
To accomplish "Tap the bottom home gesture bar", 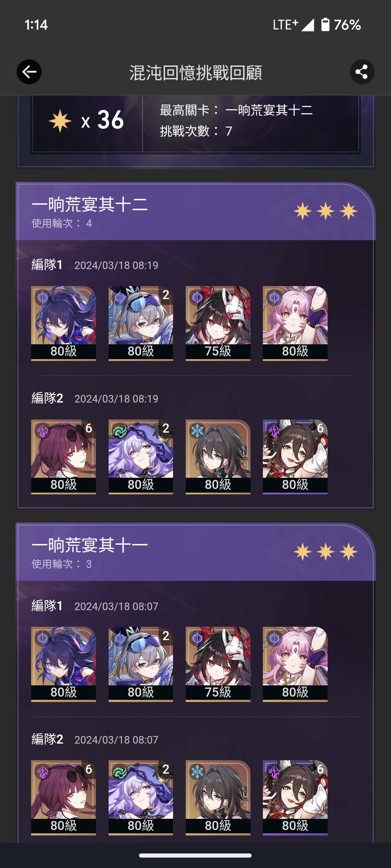I will (x=195, y=855).
